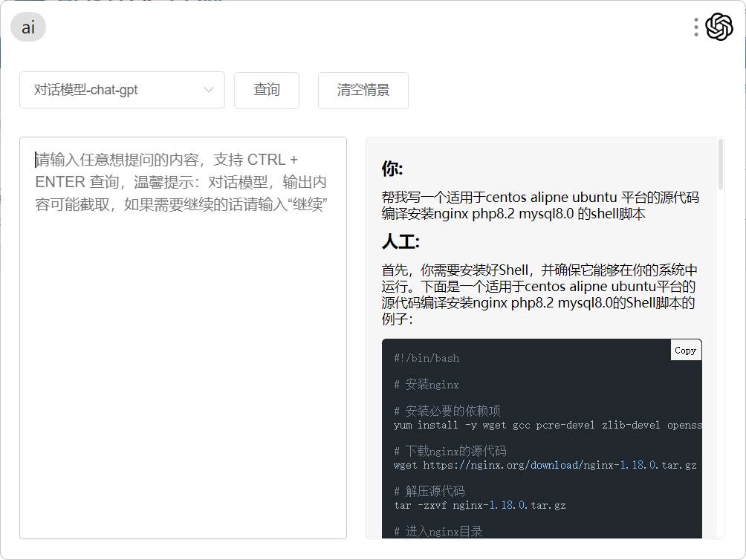
Task: Click the "ai" avatar icon
Action: coord(27,27)
